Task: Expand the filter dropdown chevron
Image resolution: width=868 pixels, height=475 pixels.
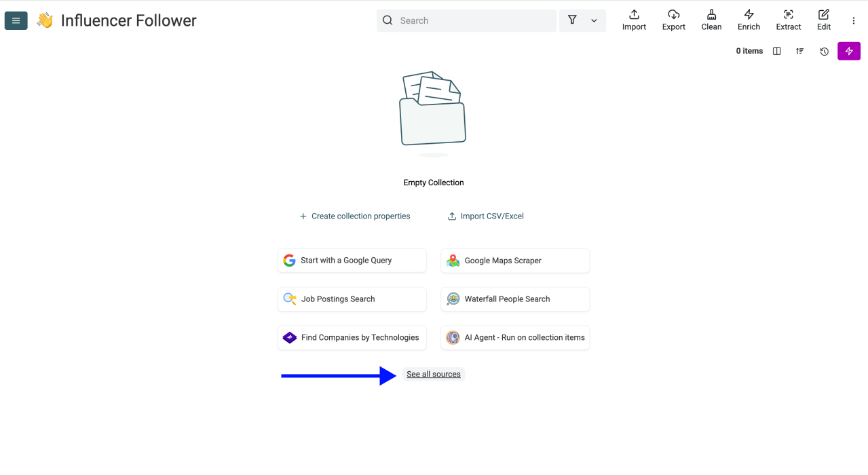Action: (x=594, y=21)
